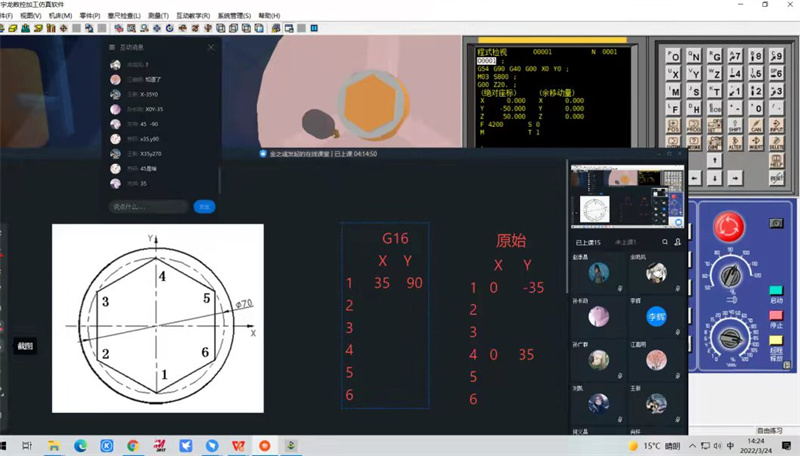This screenshot has height=456, width=800.
Task: Click the yellow 超程释放 button
Action: pyautogui.click(x=776, y=340)
